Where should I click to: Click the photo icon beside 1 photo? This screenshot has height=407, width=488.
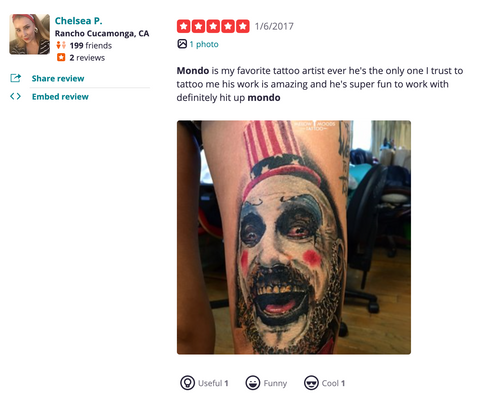(x=182, y=44)
